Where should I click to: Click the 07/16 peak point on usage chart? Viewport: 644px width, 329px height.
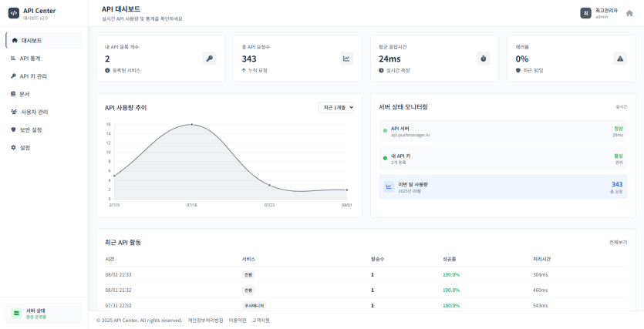(192, 125)
